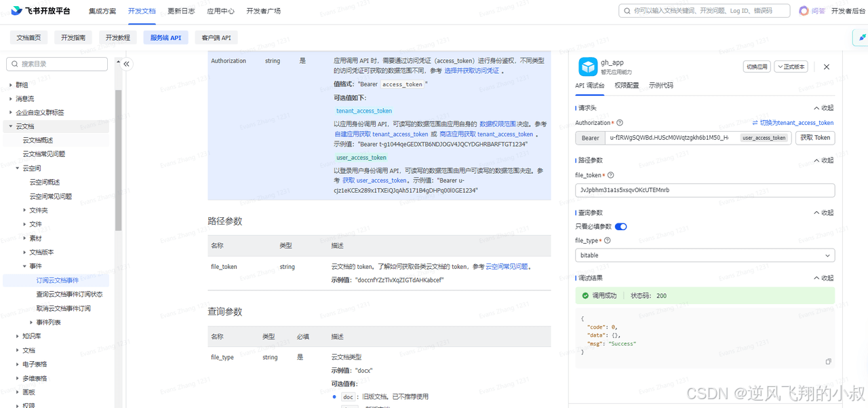Click the search icon in the top search bar
This screenshot has width=868, height=408.
[x=627, y=11]
